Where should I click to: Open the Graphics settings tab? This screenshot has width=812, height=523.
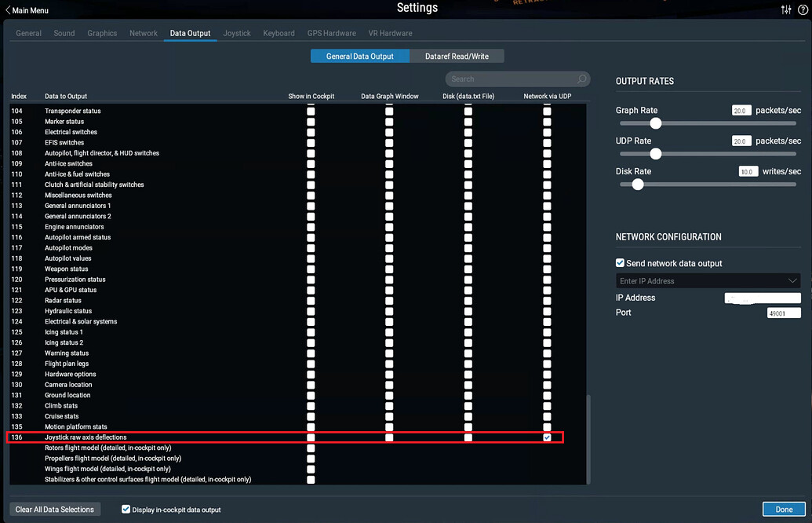[x=101, y=33]
